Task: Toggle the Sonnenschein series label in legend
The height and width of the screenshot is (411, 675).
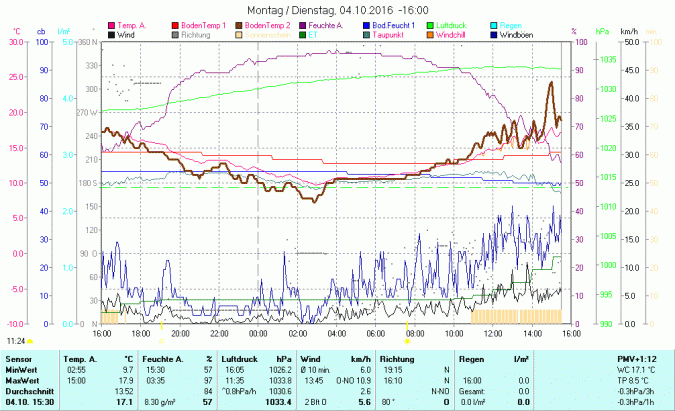Action: point(265,34)
